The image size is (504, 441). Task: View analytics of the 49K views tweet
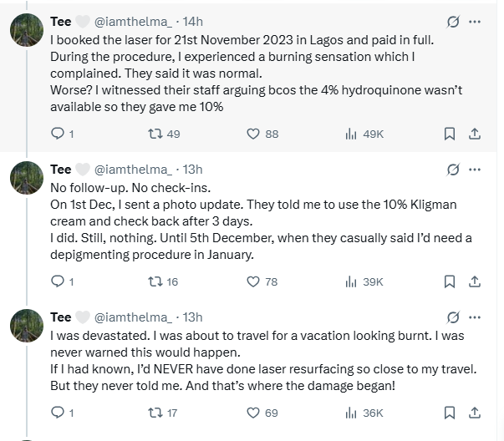(x=351, y=134)
